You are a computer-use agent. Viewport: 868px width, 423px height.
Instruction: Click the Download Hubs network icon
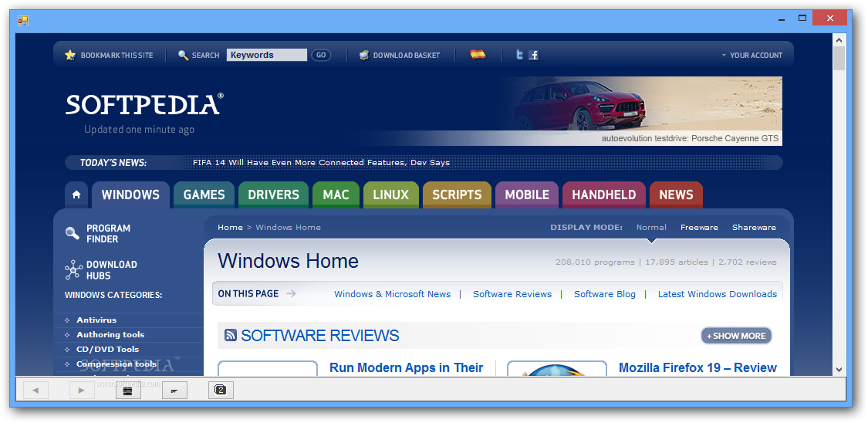pos(73,269)
